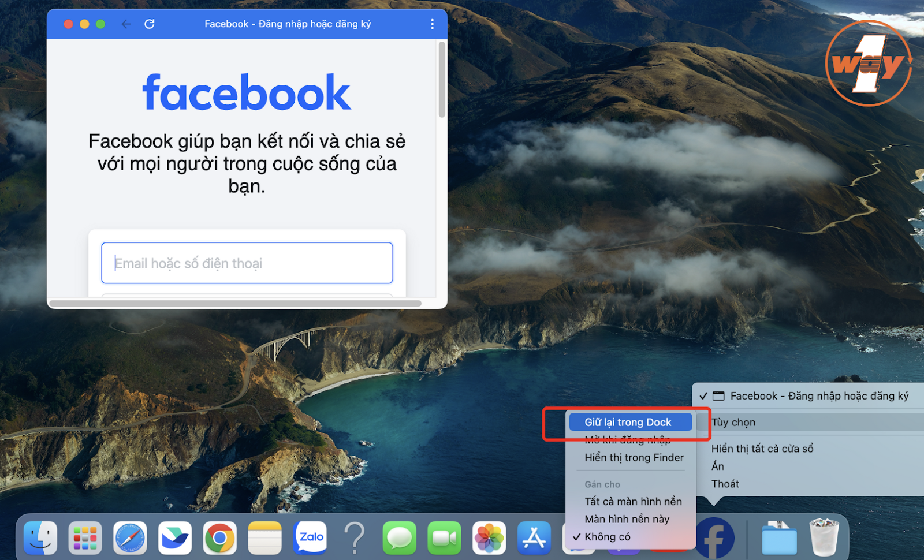Go back in the Facebook window
The image size is (924, 560).
[x=126, y=24]
